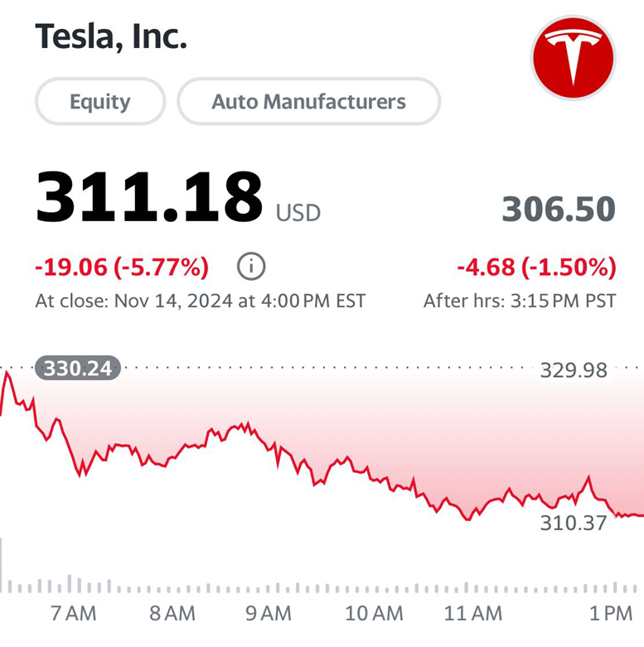Image resolution: width=644 pixels, height=647 pixels.
Task: Click the After hrs 3:15 PM PST text
Action: click(520, 301)
